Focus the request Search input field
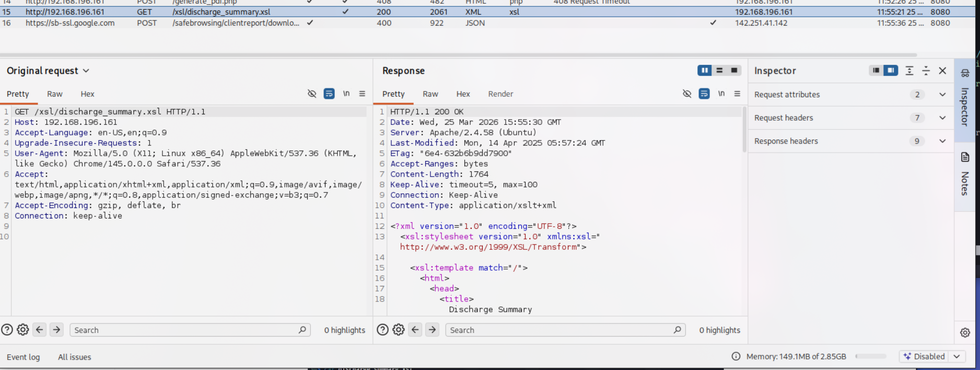 click(x=190, y=330)
